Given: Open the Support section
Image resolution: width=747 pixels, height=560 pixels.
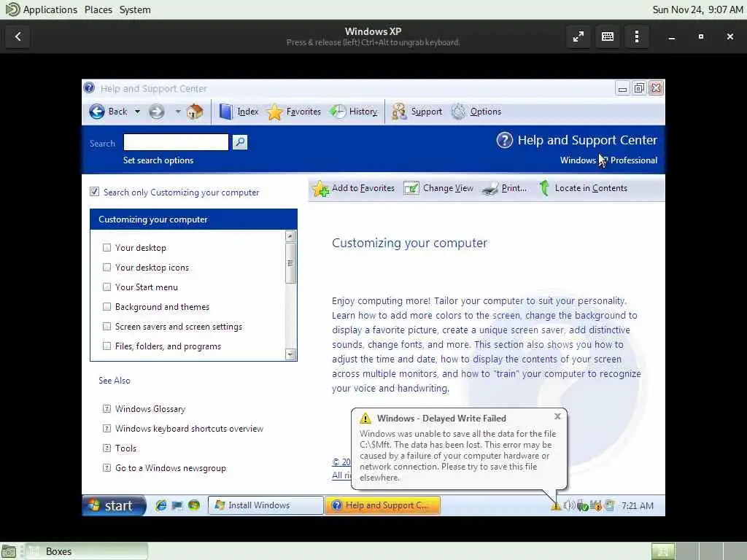Looking at the screenshot, I should point(417,112).
